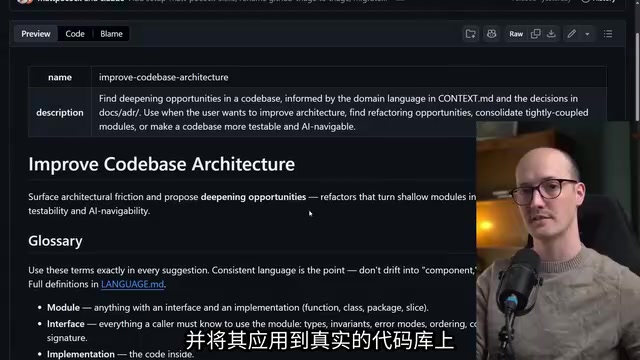Viewport: 640px width, 360px height.
Task: Click the 'improve-codebase-architecture' name cell
Action: coord(349,77)
